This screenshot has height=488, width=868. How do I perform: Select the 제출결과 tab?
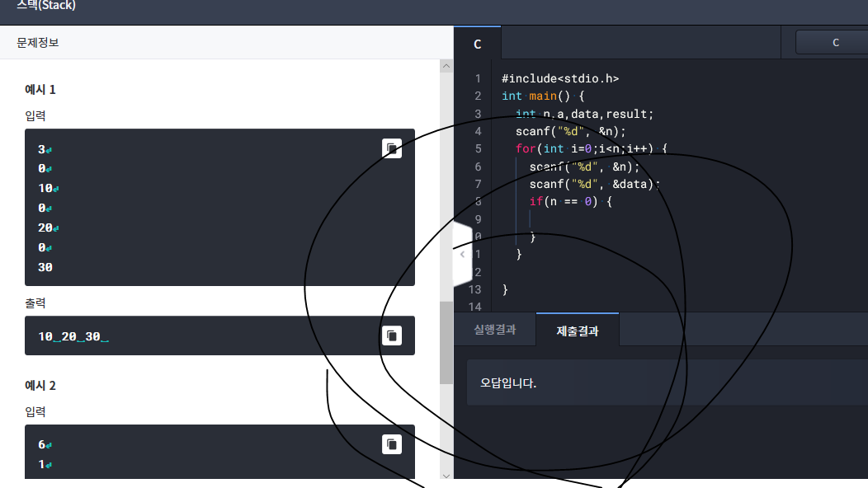[578, 331]
